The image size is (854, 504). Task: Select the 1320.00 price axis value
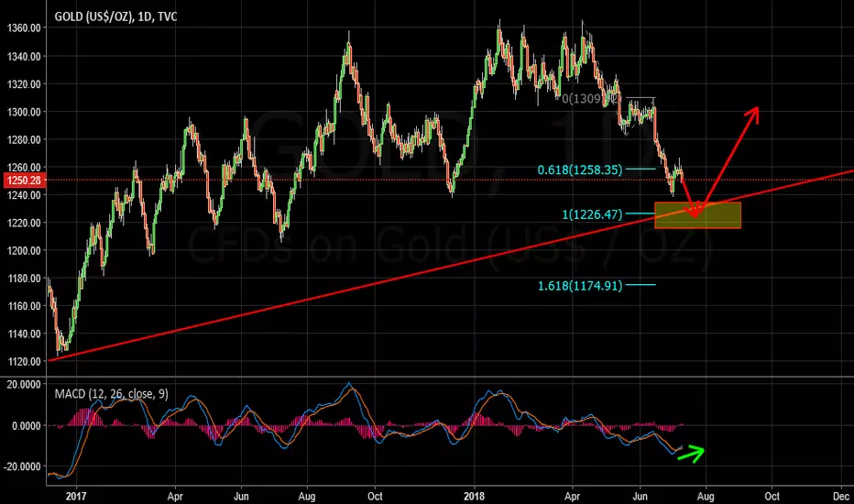click(24, 84)
